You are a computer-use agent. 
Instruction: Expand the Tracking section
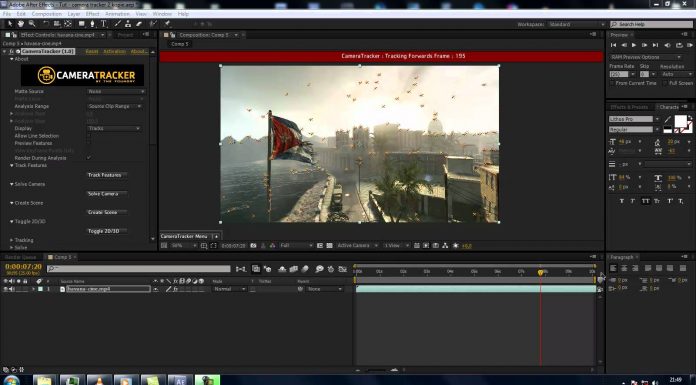click(x=12, y=240)
